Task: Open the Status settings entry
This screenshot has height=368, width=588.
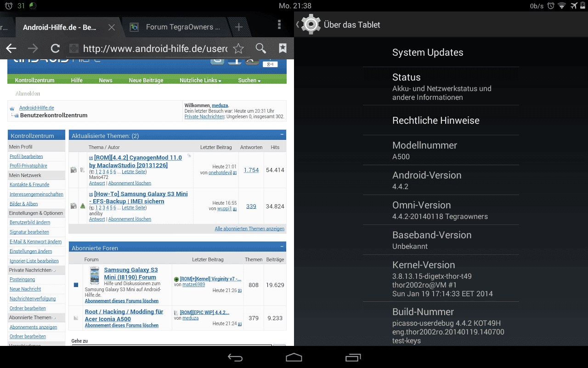Action: pos(441,86)
